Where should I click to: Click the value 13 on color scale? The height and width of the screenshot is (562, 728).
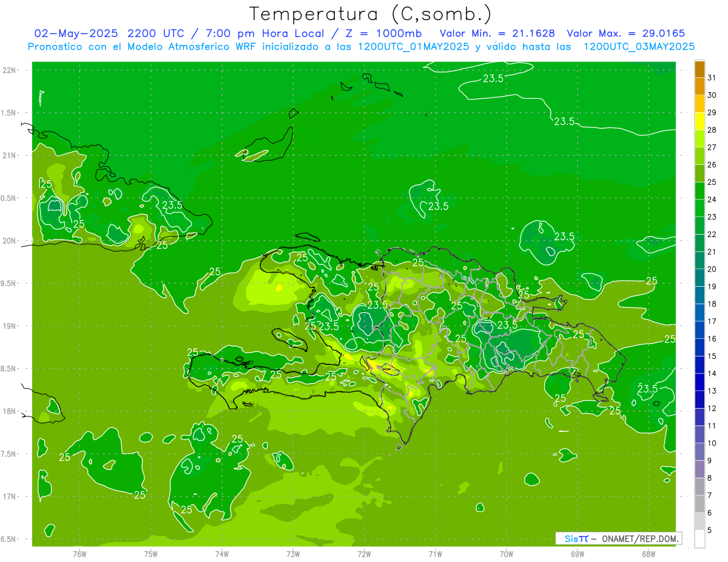pyautogui.click(x=712, y=391)
